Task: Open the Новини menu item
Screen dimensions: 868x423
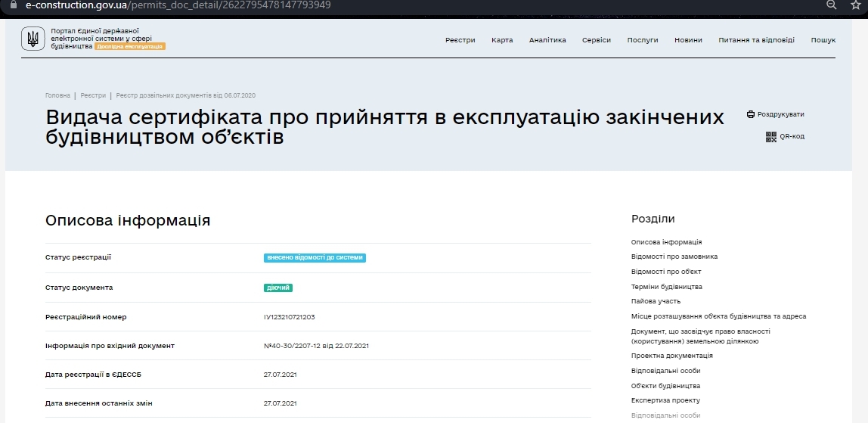Action: point(688,40)
